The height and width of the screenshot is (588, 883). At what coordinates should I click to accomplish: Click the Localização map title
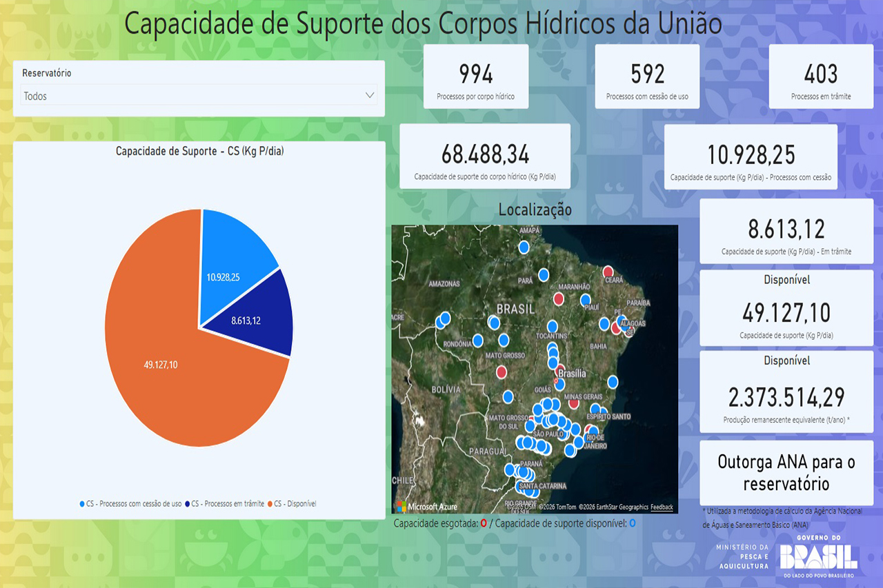(535, 209)
